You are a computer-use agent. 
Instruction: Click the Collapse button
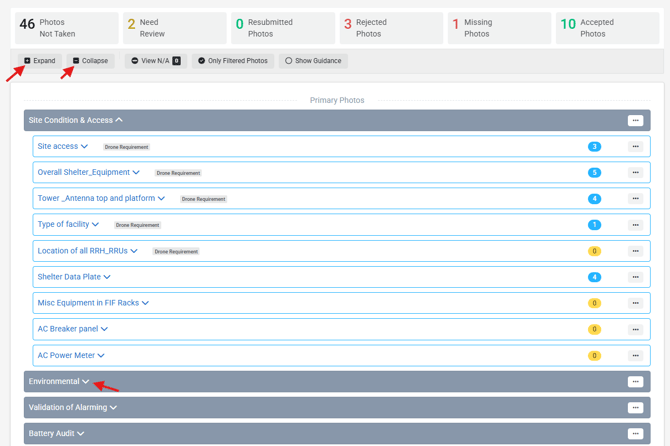point(90,61)
